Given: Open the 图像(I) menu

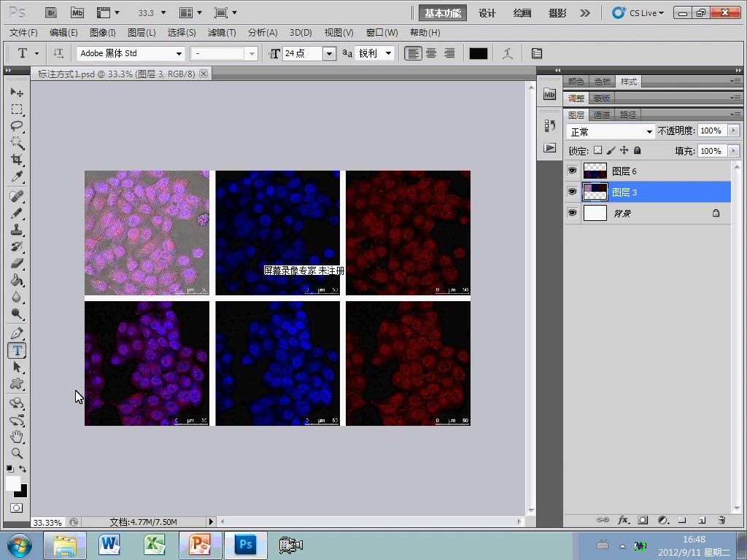Looking at the screenshot, I should click(102, 32).
